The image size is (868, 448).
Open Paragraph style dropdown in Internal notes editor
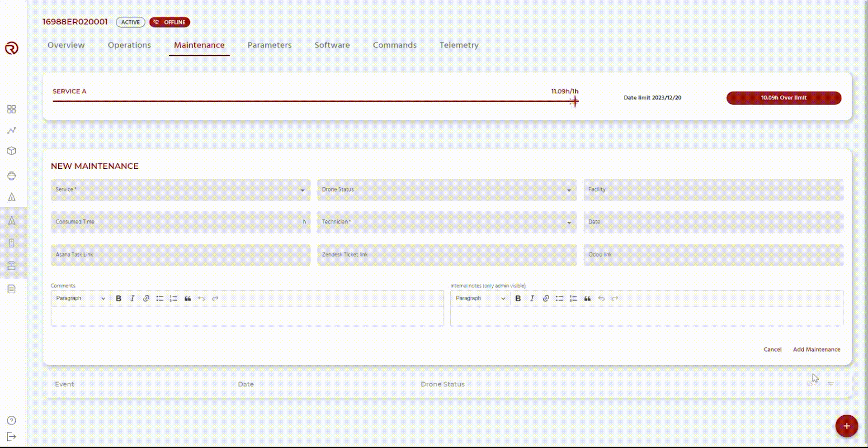(x=480, y=298)
